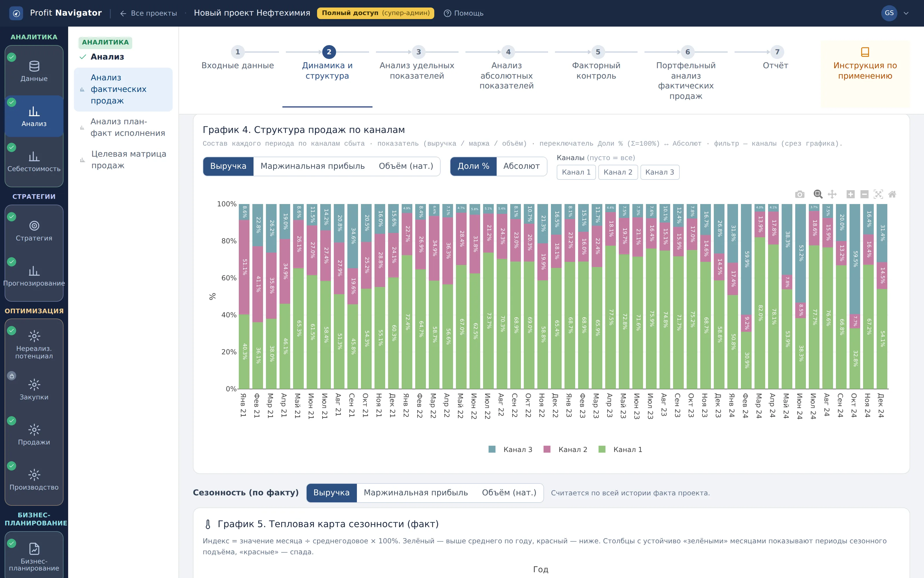Filter chart by Канал 3
The width and height of the screenshot is (924, 578).
pyautogui.click(x=660, y=173)
